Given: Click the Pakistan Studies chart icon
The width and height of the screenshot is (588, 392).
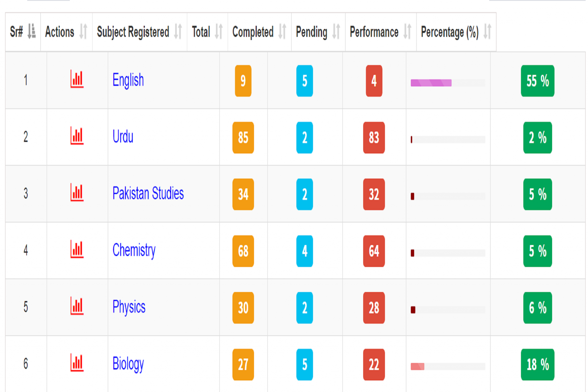Looking at the screenshot, I should pyautogui.click(x=77, y=193).
